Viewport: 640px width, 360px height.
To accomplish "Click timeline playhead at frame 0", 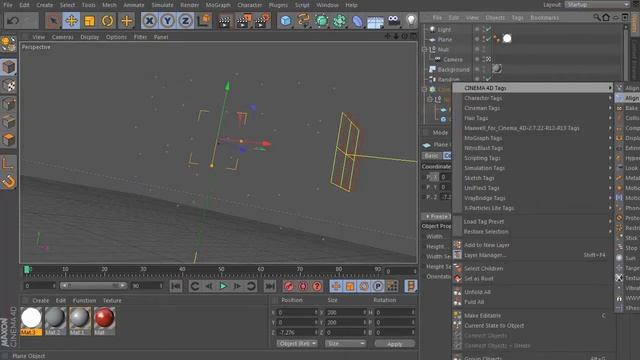I will [x=27, y=269].
